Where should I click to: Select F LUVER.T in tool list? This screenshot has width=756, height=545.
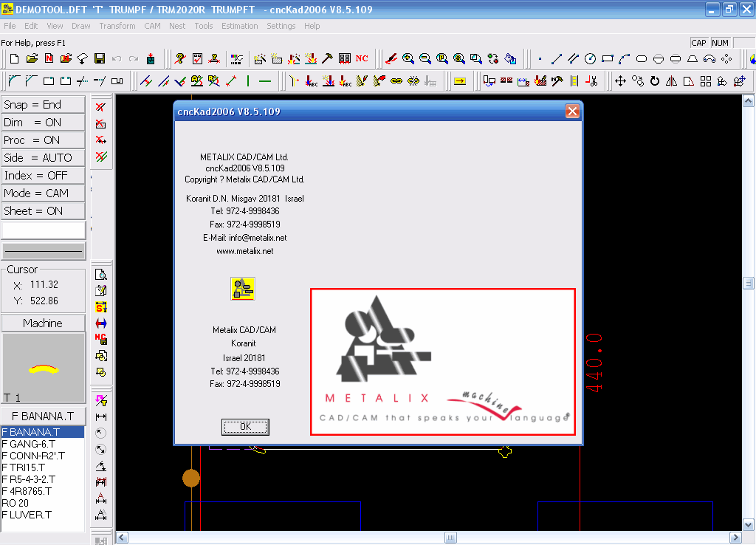click(x=42, y=515)
